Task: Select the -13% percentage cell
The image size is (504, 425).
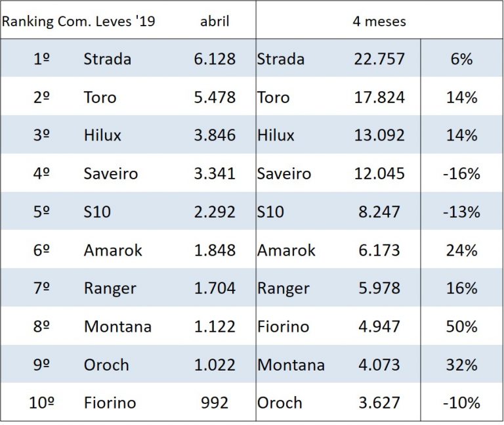Action: coord(462,212)
